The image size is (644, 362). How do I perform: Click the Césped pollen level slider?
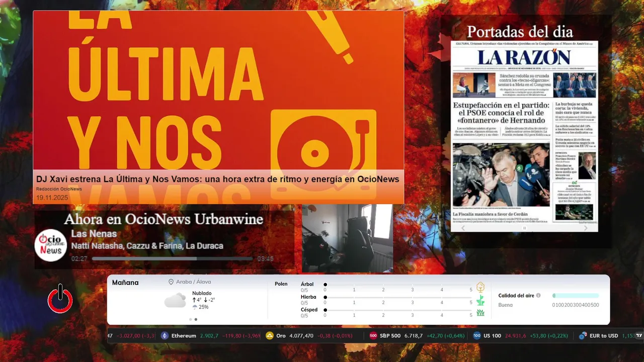[x=398, y=310]
